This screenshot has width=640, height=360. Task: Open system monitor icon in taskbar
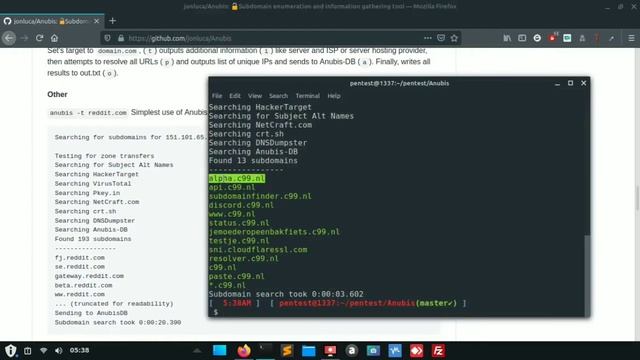[395, 351]
